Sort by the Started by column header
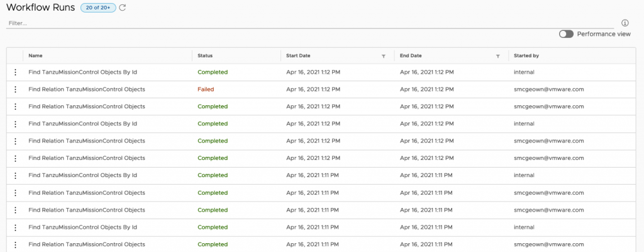The height and width of the screenshot is (252, 644). coord(526,56)
